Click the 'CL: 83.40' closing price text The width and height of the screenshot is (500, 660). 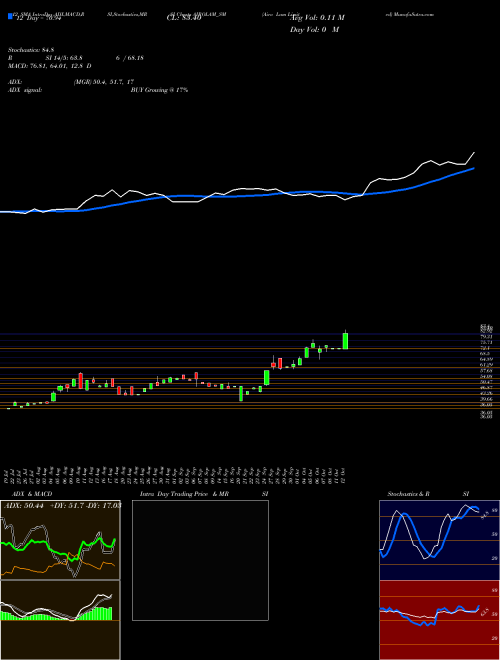pos(184,18)
